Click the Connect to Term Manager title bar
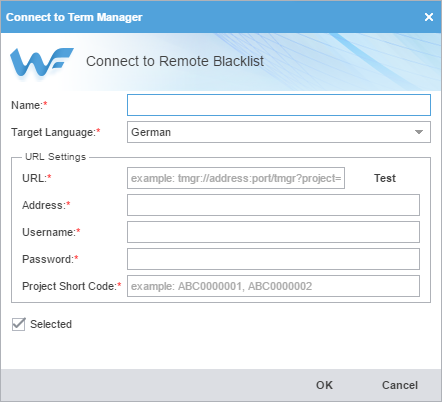This screenshot has width=442, height=402. (x=213, y=17)
